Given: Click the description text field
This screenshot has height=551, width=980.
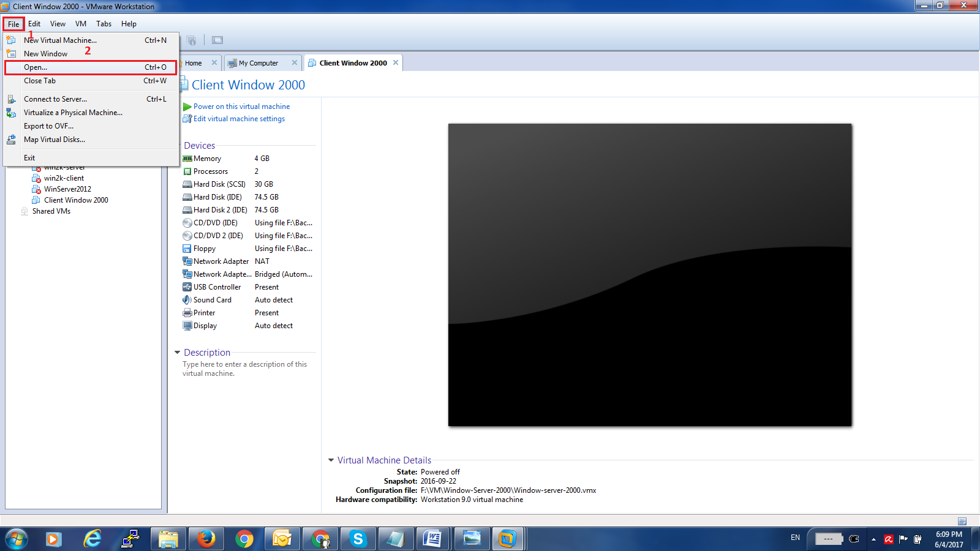Looking at the screenshot, I should [x=245, y=369].
